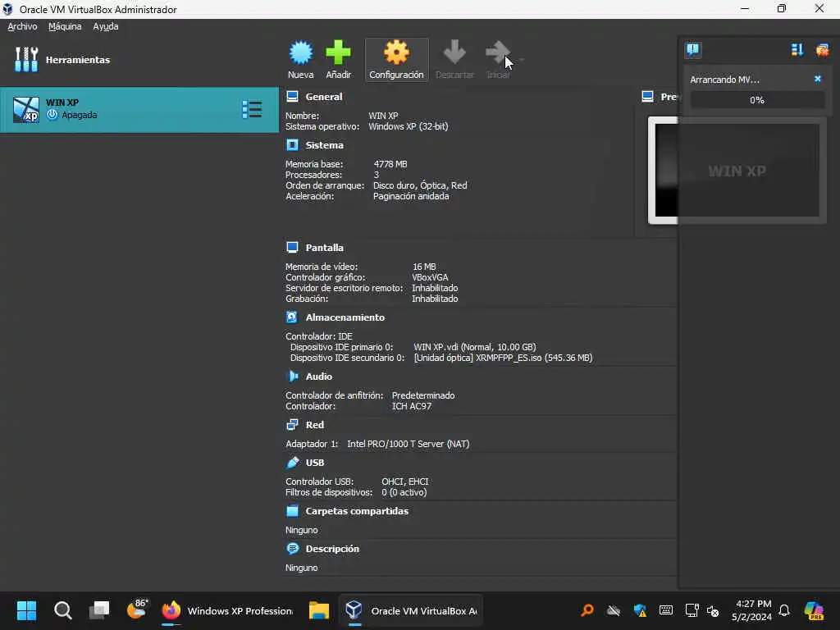Image resolution: width=840 pixels, height=630 pixels.
Task: Select the WIN XP virtual machine icon
Action: (25, 110)
